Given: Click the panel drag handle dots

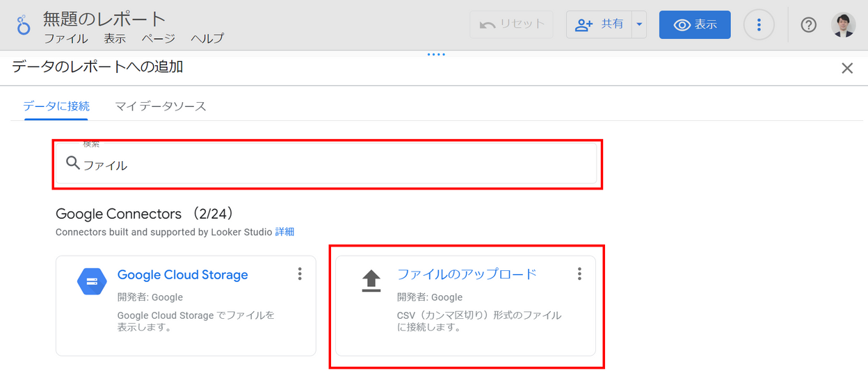Looking at the screenshot, I should pyautogui.click(x=436, y=54).
